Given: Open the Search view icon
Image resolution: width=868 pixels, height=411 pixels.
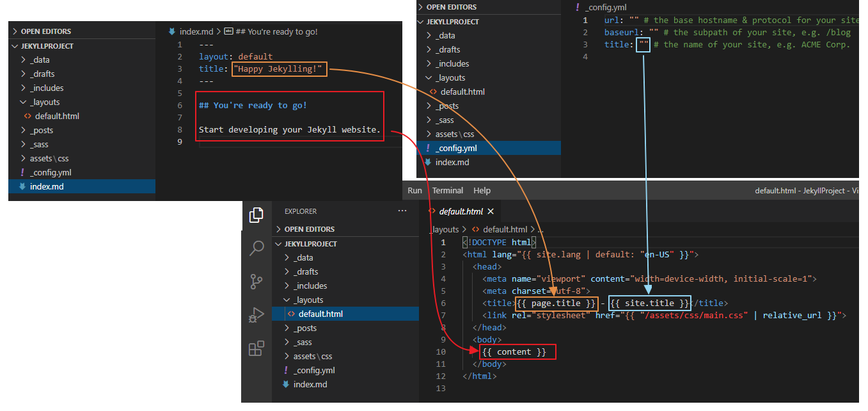Looking at the screenshot, I should coord(256,248).
